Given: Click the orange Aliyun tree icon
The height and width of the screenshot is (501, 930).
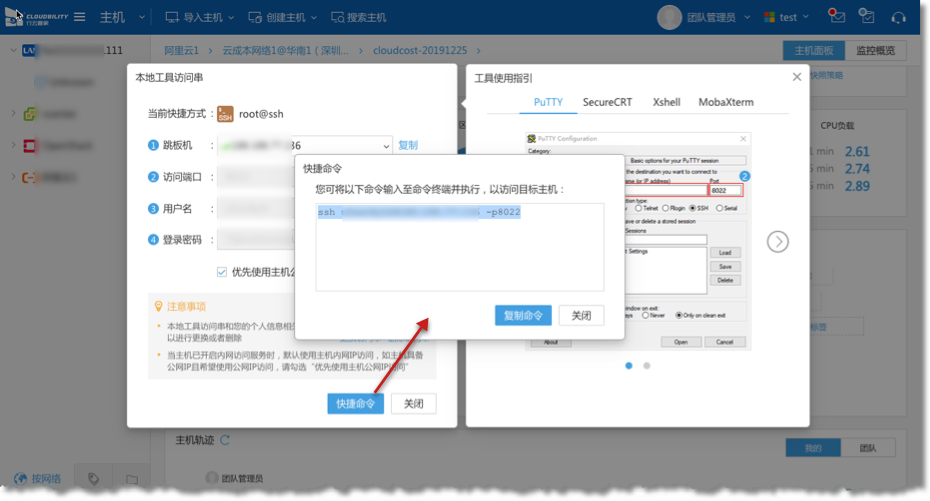Looking at the screenshot, I should pyautogui.click(x=28, y=177).
